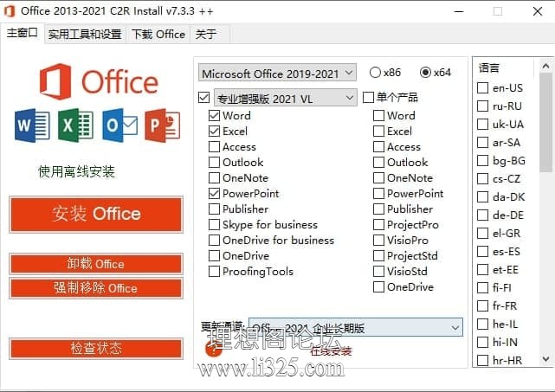Enable Access in the suite list
The image size is (555, 392).
[214, 147]
